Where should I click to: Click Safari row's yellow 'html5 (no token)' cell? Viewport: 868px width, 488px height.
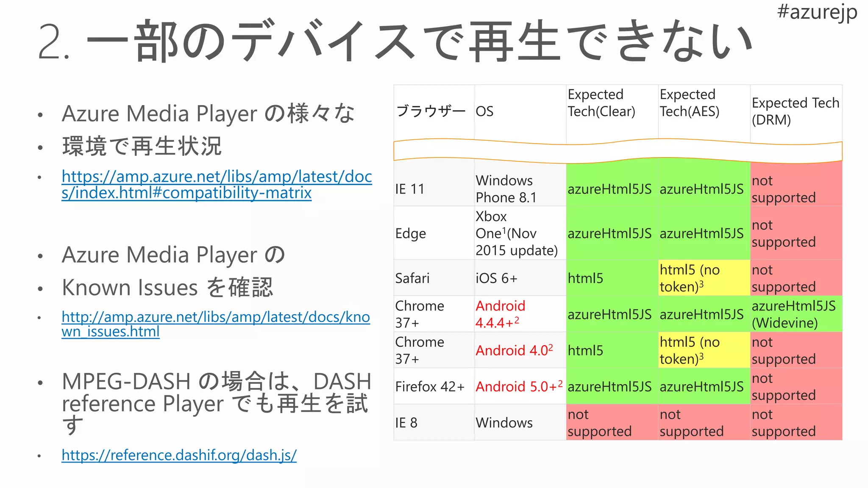(x=704, y=278)
